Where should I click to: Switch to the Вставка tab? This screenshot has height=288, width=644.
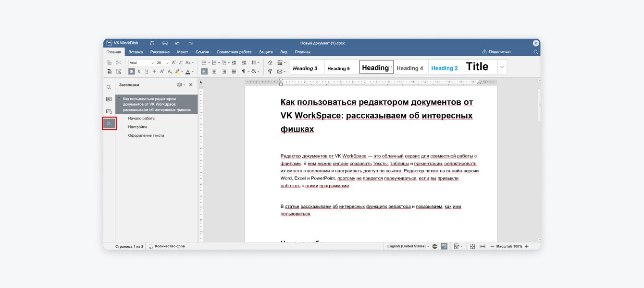tap(136, 52)
